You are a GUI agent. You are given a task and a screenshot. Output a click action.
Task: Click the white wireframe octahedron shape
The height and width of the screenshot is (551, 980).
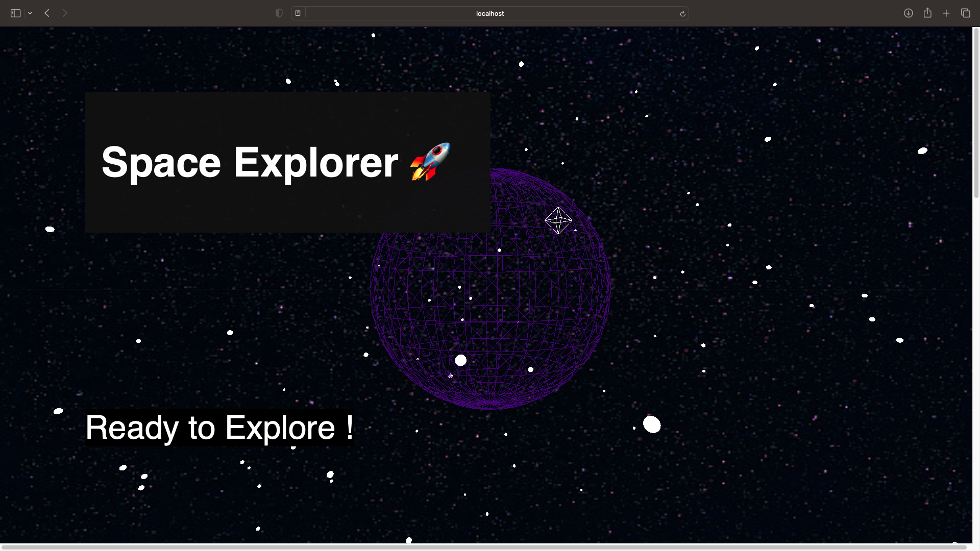click(x=558, y=220)
